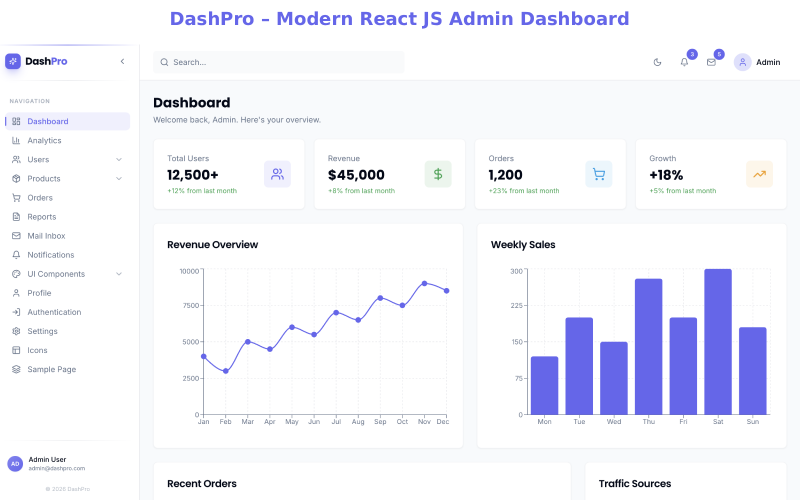
Task: Click the Authentication login arrow icon
Action: pyautogui.click(x=16, y=312)
